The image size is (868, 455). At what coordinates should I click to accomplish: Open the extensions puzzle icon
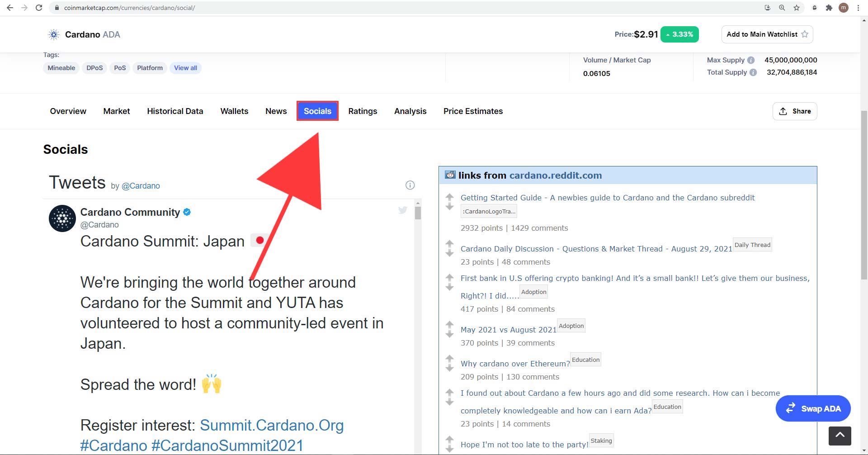click(x=829, y=8)
